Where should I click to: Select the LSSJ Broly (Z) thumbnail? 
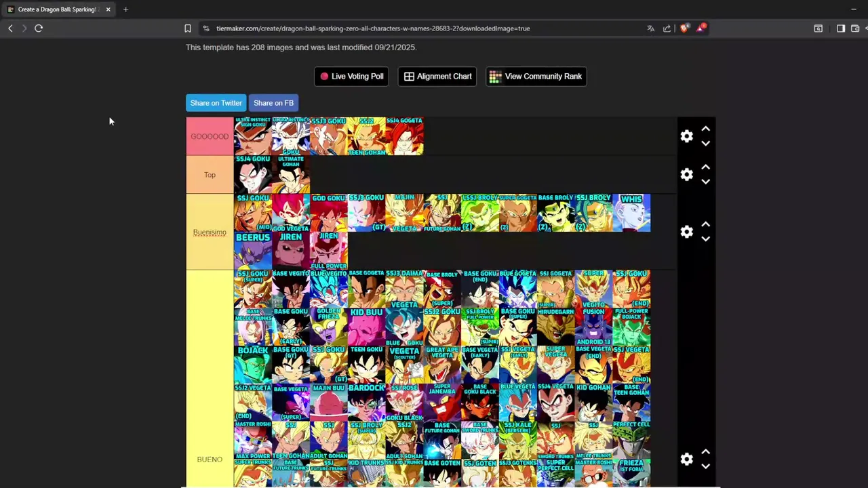480,213
